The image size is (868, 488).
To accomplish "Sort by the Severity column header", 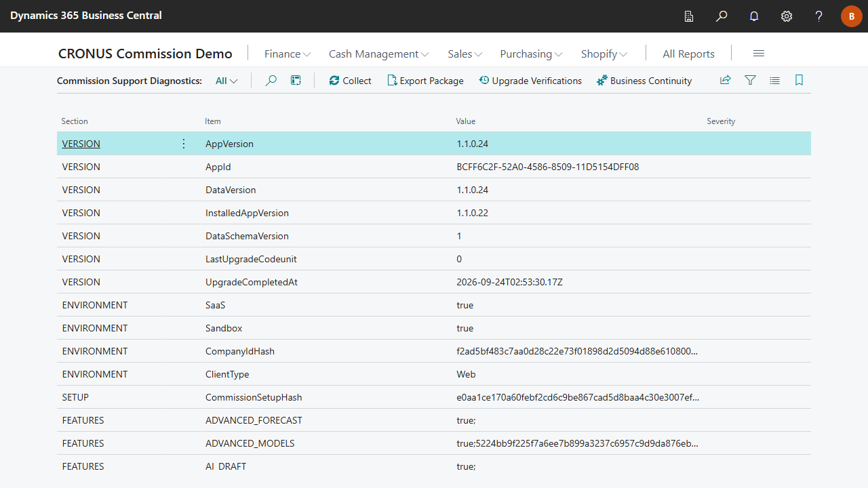I will click(721, 121).
